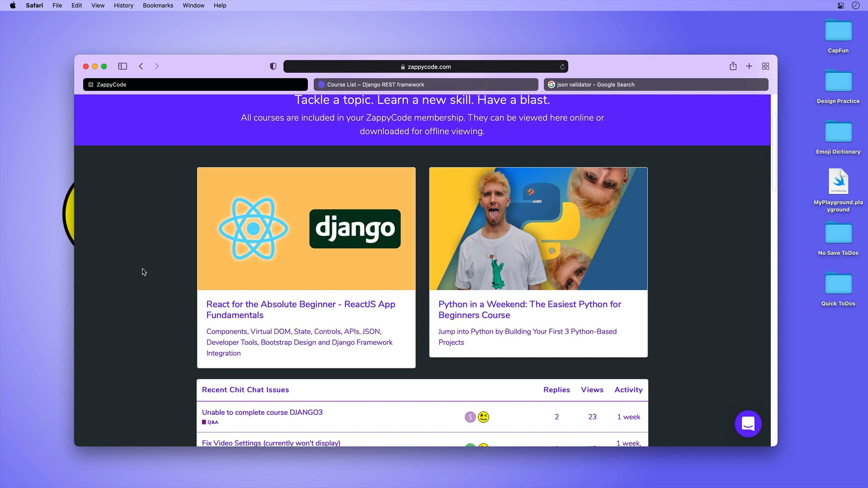The width and height of the screenshot is (868, 488).
Task: Click the Views column header
Action: 592,389
